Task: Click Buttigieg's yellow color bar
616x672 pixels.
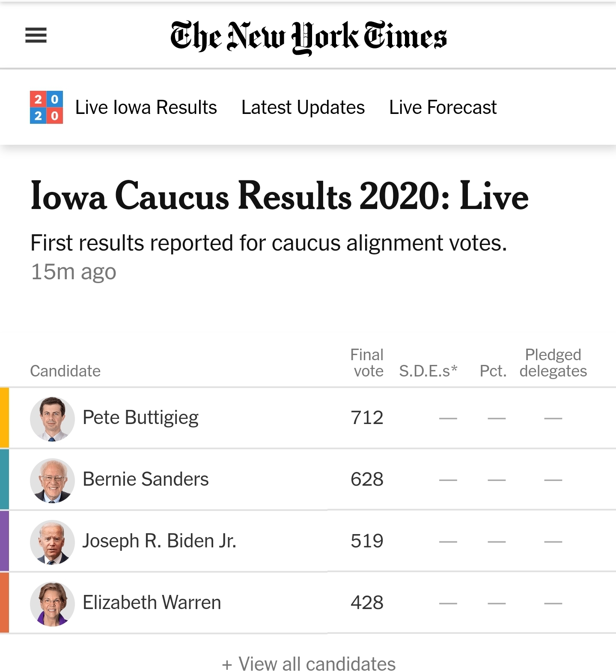Action: [4, 418]
